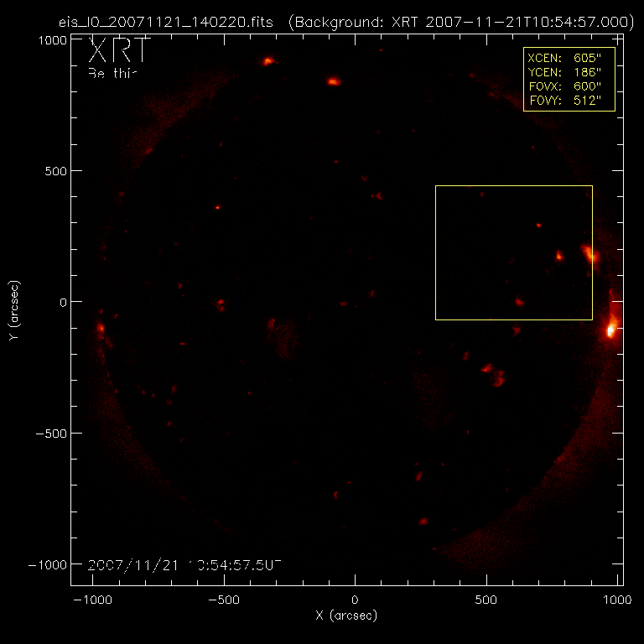This screenshot has height=644, width=644.
Task: Click the 1000 tick label on X axis
Action: (x=617, y=601)
